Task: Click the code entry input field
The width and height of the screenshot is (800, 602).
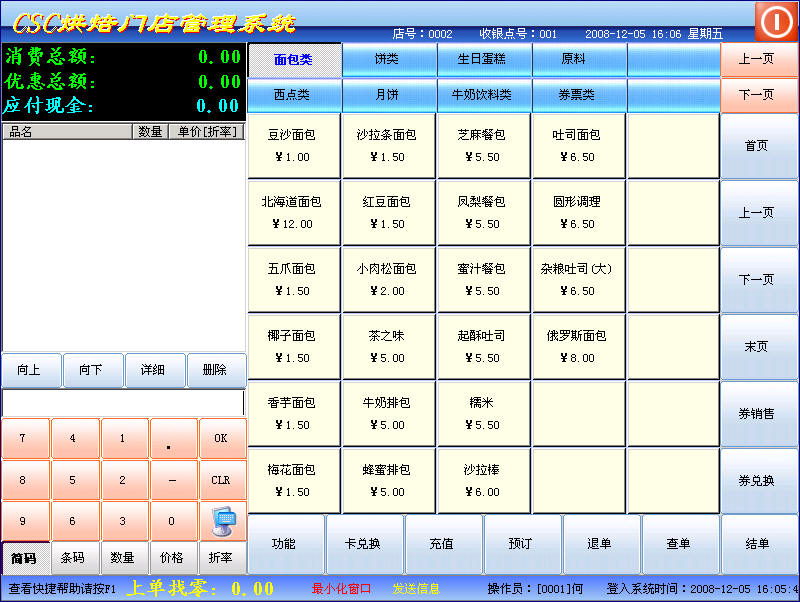Action: (123, 403)
